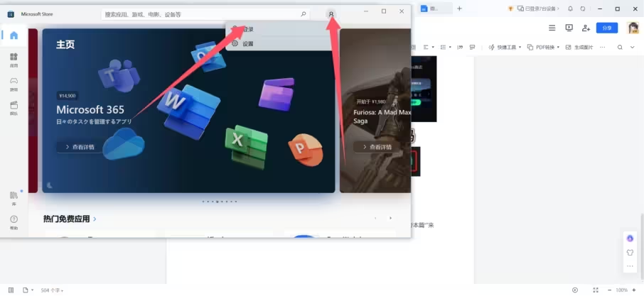Expand the text alignment dropdown arrow
This screenshot has height=296, width=644.
coord(434,48)
